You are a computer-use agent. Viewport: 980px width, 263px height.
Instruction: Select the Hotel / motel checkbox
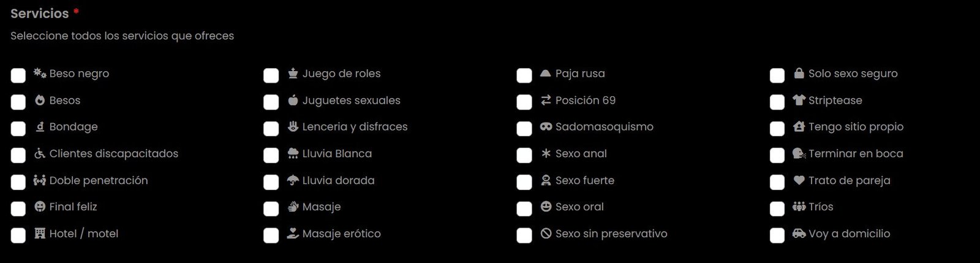tap(18, 235)
